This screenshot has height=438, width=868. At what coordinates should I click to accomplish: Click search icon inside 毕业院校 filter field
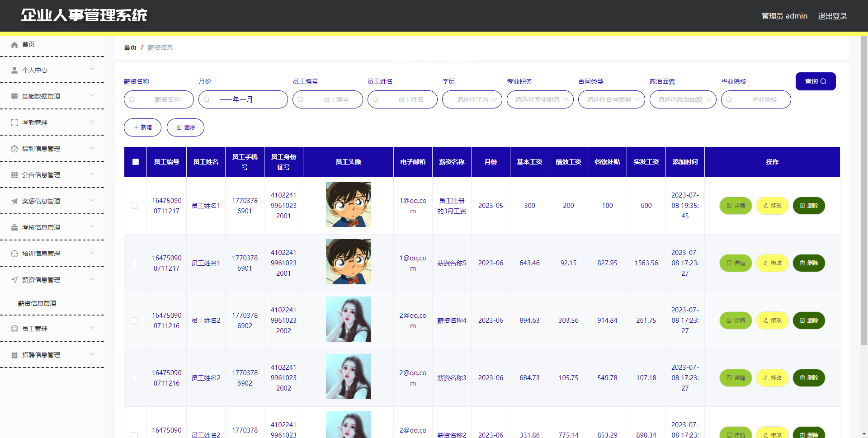point(729,99)
